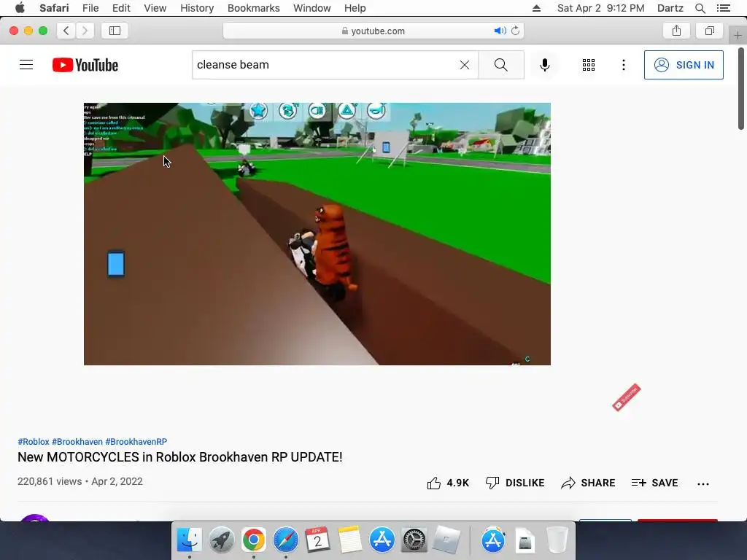Click the DISLIKE button

coord(515,483)
